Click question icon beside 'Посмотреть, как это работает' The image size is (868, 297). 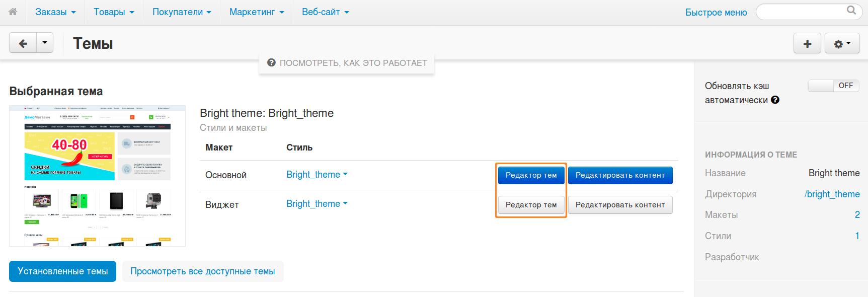click(271, 63)
